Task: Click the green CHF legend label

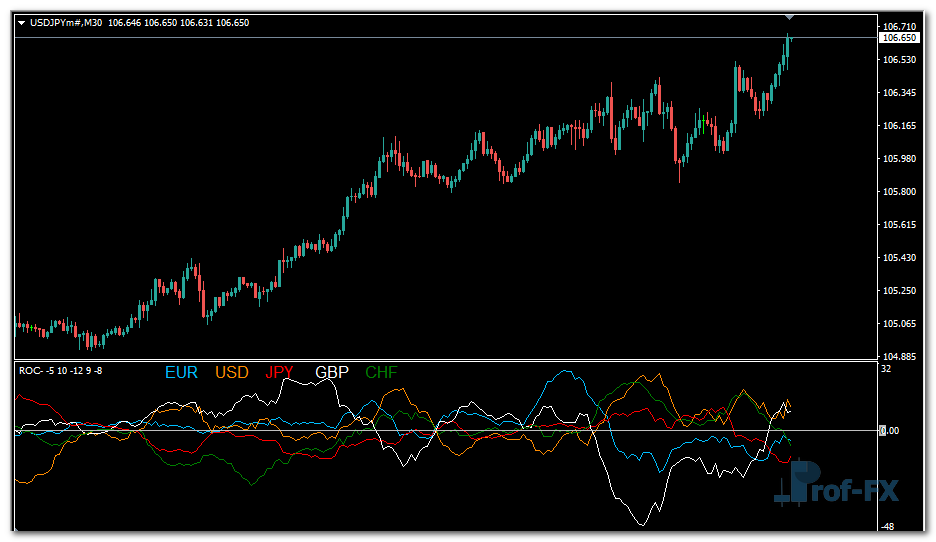Action: 381,372
